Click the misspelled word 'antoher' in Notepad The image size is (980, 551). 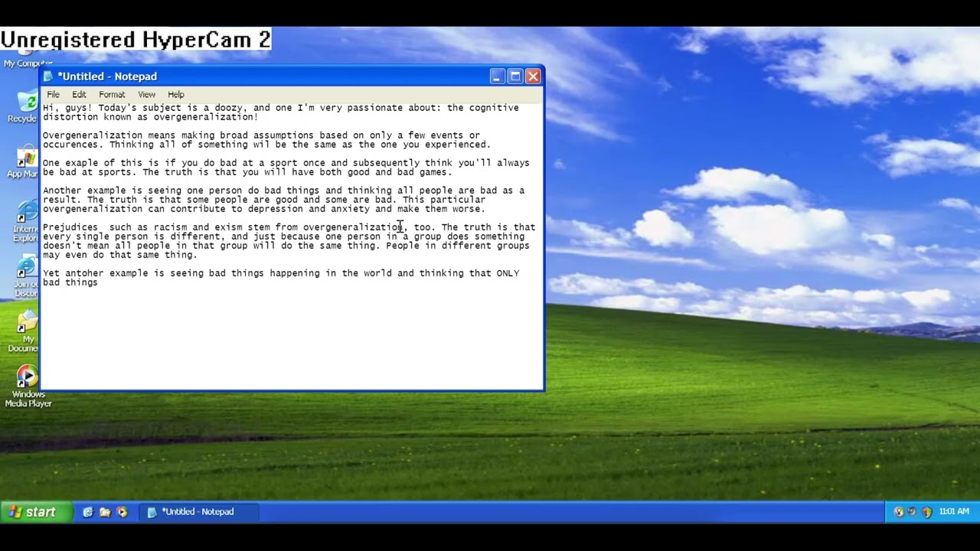84,273
